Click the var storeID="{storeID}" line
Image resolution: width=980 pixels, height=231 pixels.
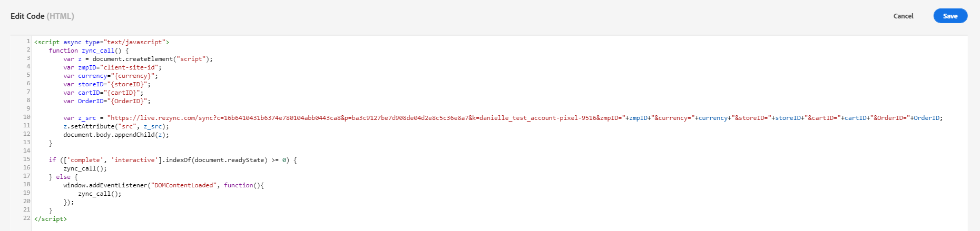(x=107, y=84)
